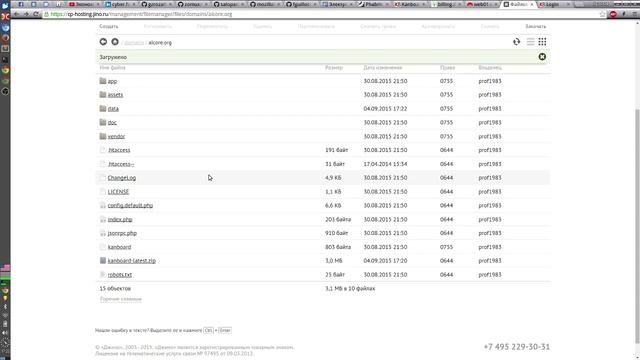
Task: Switch to the Kanboard browser tab
Action: pos(409,4)
